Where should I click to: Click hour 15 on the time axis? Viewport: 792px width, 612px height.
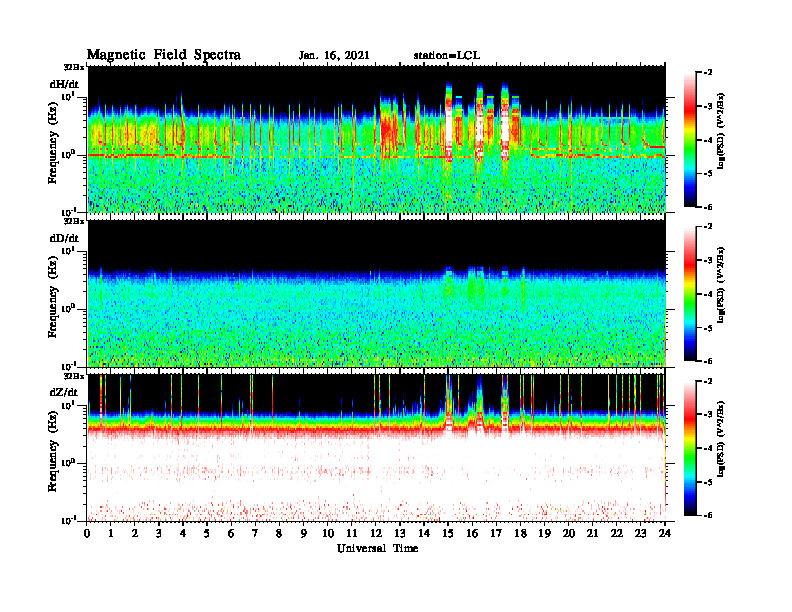tap(448, 534)
